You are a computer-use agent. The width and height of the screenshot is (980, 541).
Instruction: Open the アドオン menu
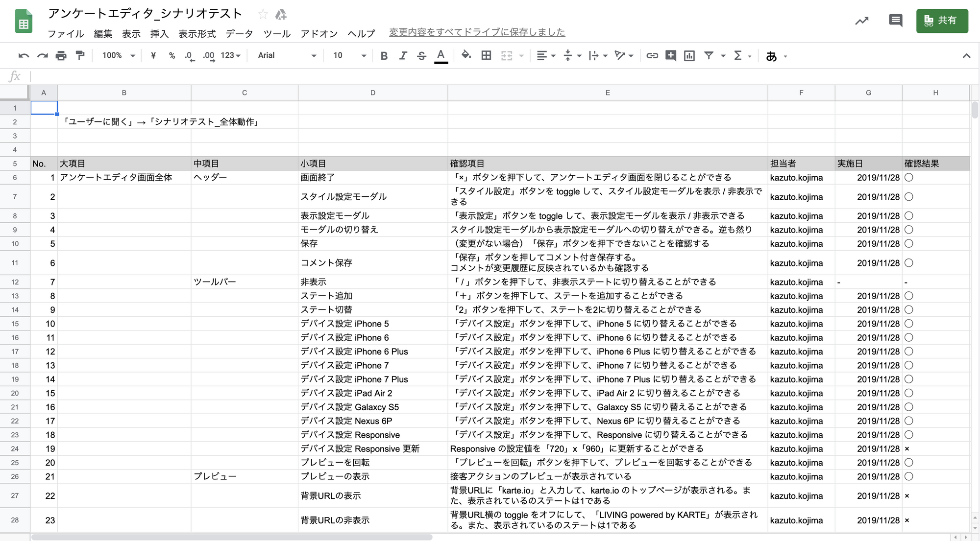tap(319, 34)
